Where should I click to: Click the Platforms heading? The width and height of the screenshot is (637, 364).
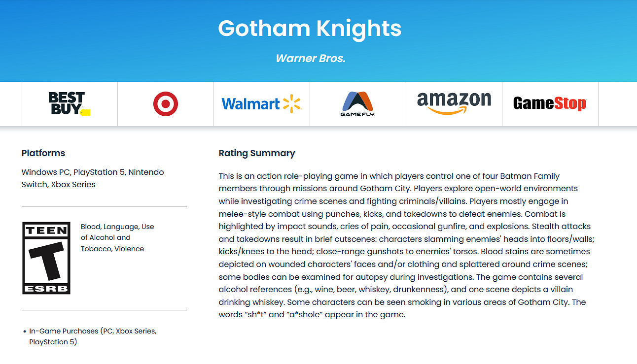click(43, 153)
